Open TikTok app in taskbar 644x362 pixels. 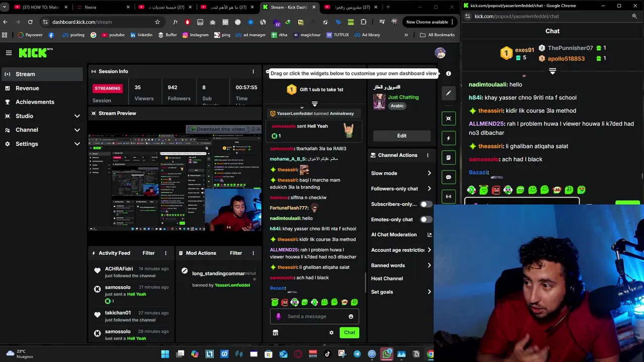(x=328, y=354)
